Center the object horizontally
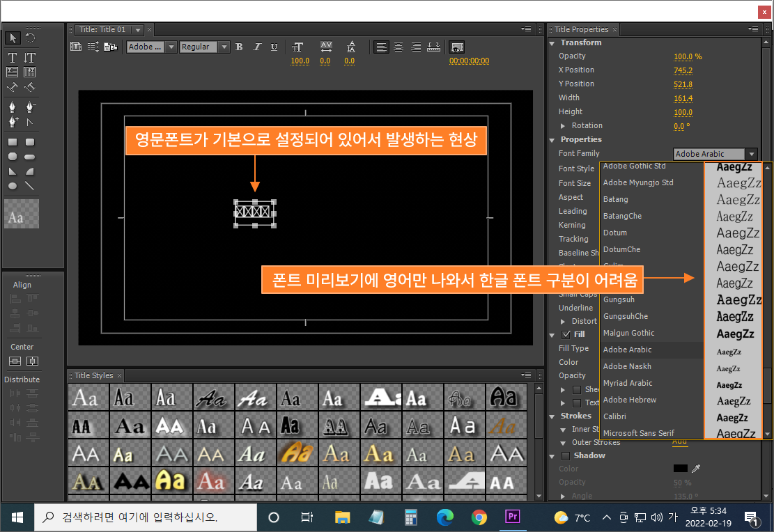This screenshot has width=774, height=532. (x=32, y=361)
